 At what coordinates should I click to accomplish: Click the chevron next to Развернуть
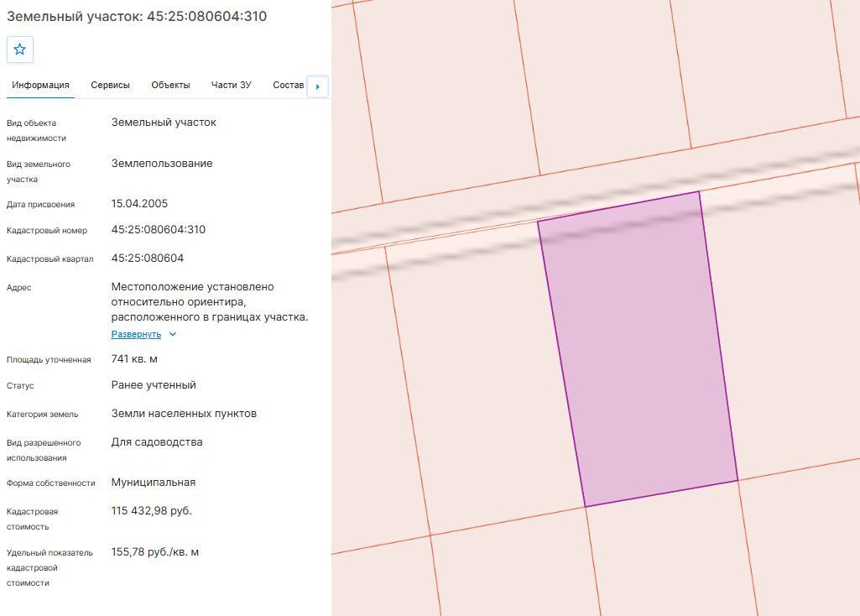point(173,334)
